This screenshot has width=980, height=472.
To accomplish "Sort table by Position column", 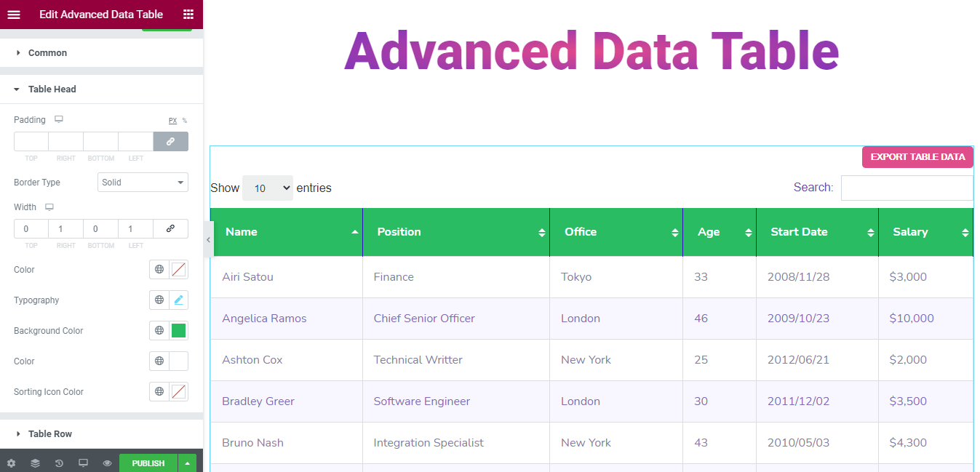I will click(456, 232).
